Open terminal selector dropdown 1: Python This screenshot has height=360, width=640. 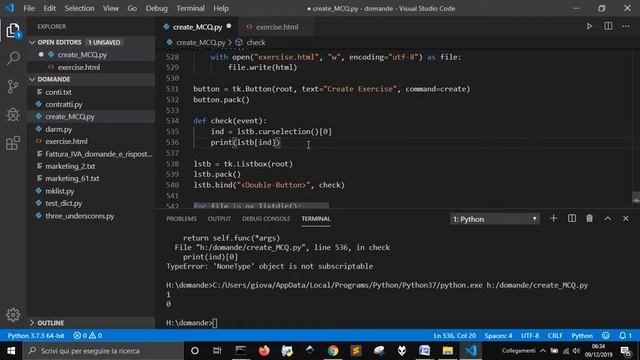click(494, 219)
